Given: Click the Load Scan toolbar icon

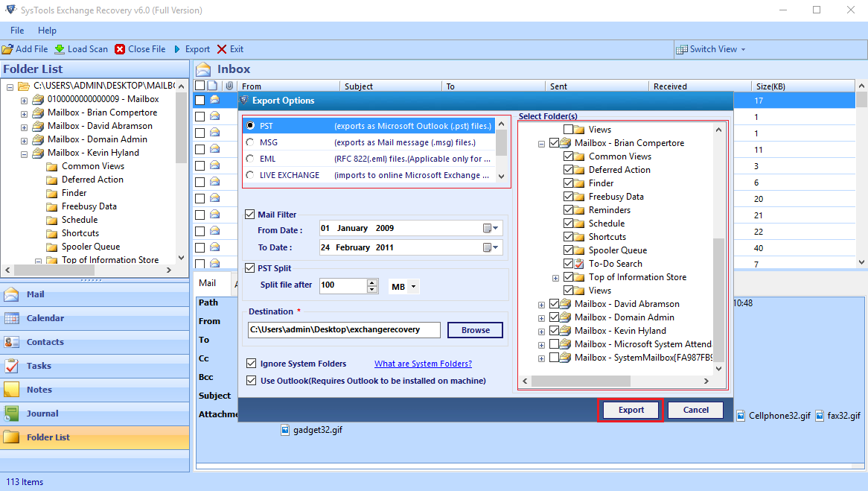Looking at the screenshot, I should pos(60,49).
